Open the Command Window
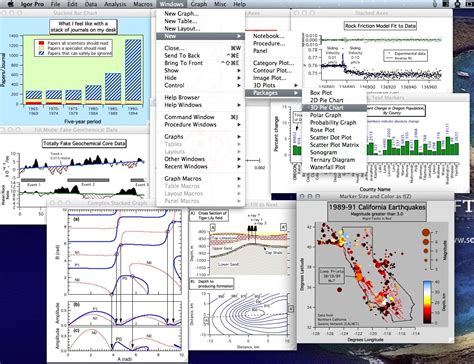Screen dimensions: 474x364 [200, 117]
